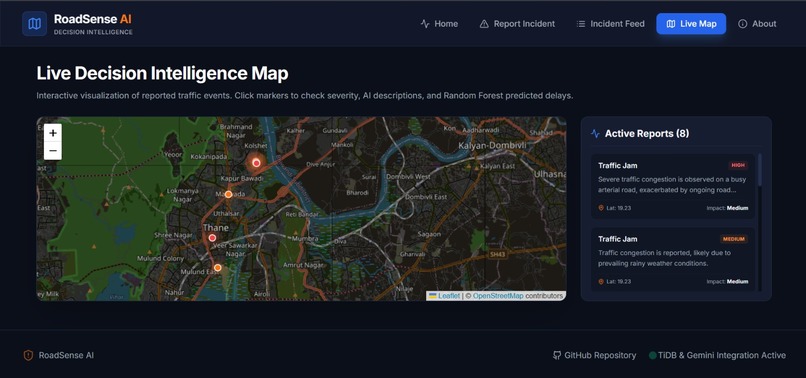The height and width of the screenshot is (378, 806).
Task: Select the Live Map nav button
Action: tap(691, 24)
